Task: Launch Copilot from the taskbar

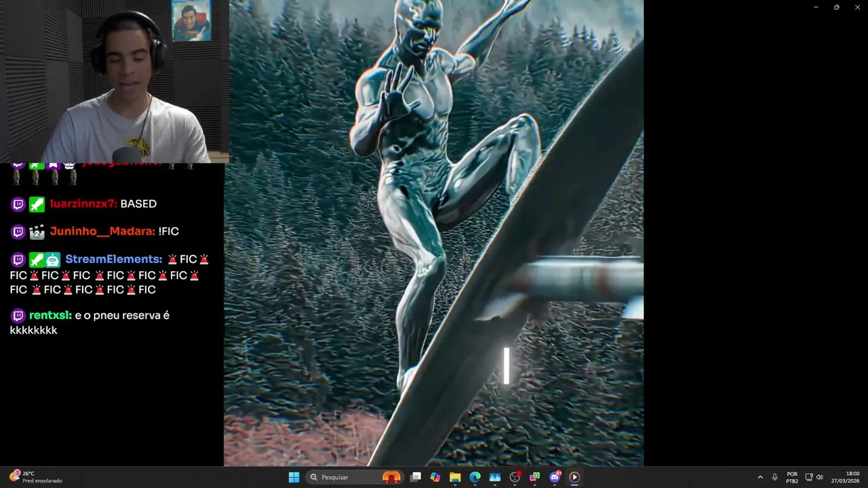Action: point(435,477)
